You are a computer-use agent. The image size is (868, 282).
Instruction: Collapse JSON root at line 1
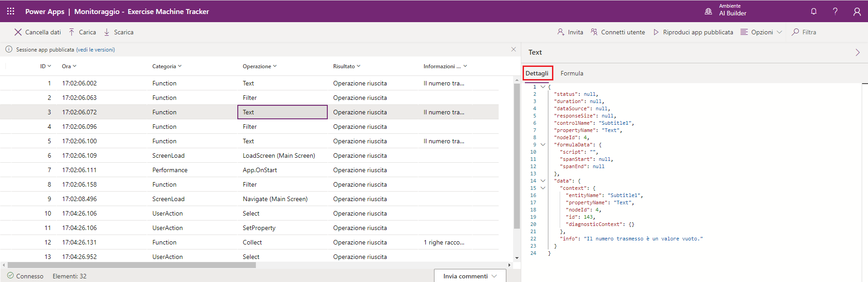pos(543,87)
